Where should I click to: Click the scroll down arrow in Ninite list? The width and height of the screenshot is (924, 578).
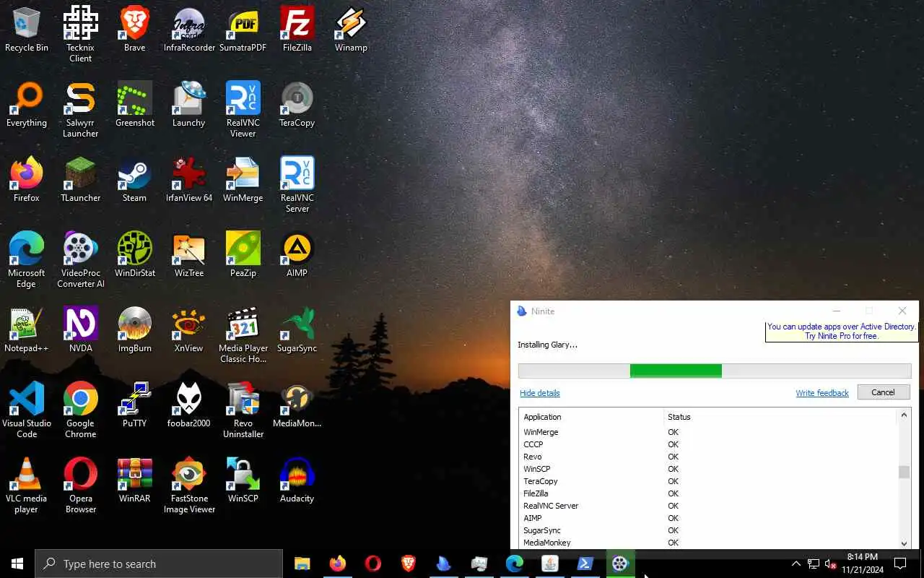[x=904, y=543]
